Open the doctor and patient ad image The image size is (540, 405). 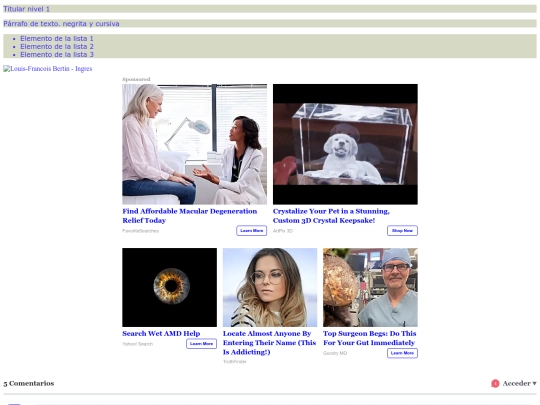point(195,144)
